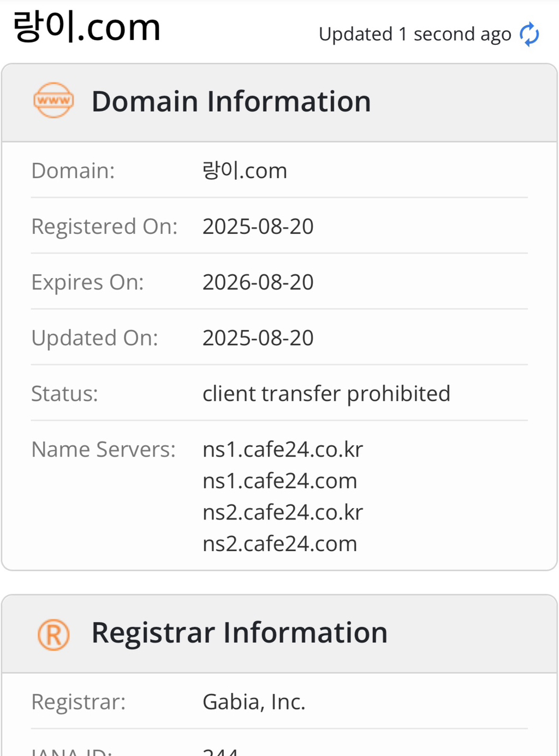Click the Registrar field label
This screenshot has height=756, width=559.
[78, 702]
